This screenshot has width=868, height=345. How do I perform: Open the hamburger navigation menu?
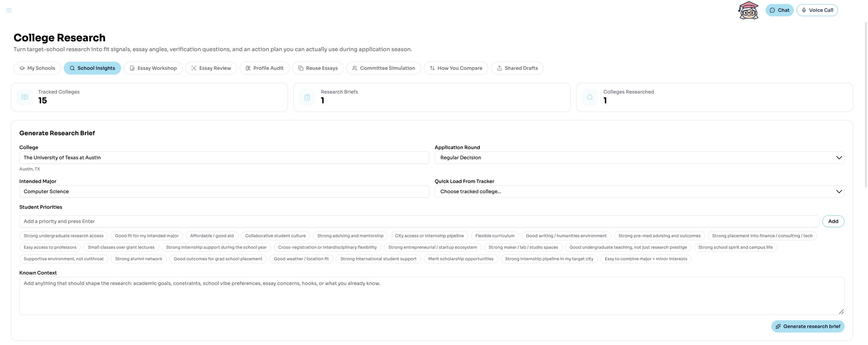[x=8, y=10]
